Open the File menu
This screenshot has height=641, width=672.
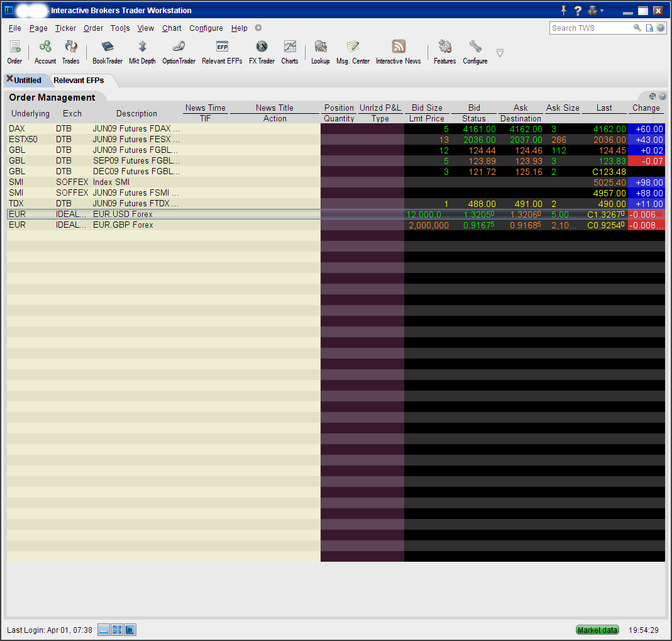click(x=14, y=28)
